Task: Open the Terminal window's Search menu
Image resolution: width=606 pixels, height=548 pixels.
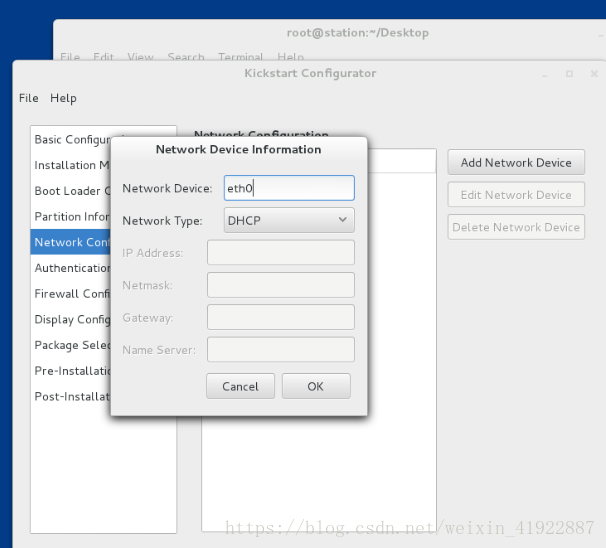Action: click(x=186, y=57)
